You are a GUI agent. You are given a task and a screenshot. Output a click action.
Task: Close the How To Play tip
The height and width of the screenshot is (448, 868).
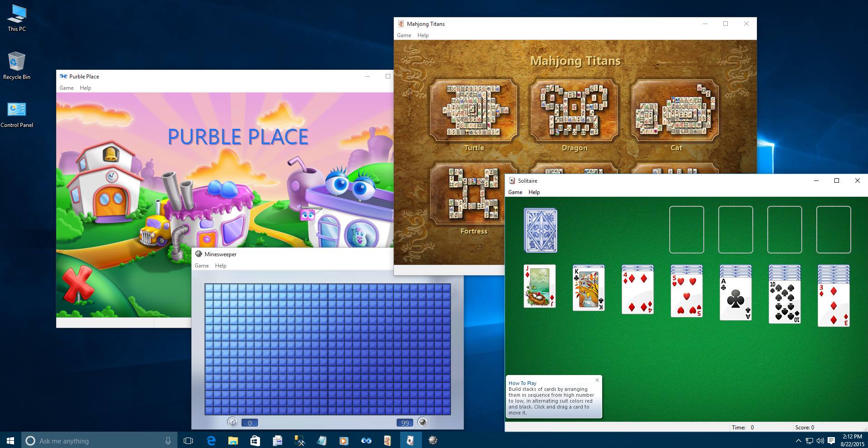597,380
